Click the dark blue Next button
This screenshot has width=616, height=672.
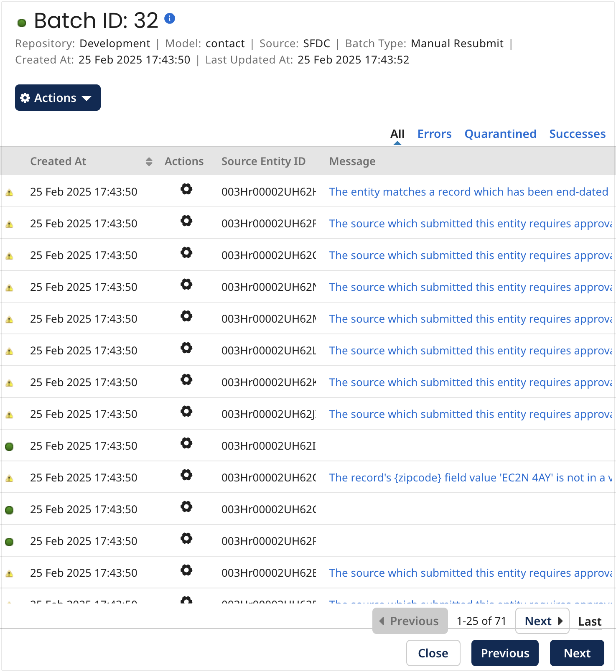pos(577,653)
